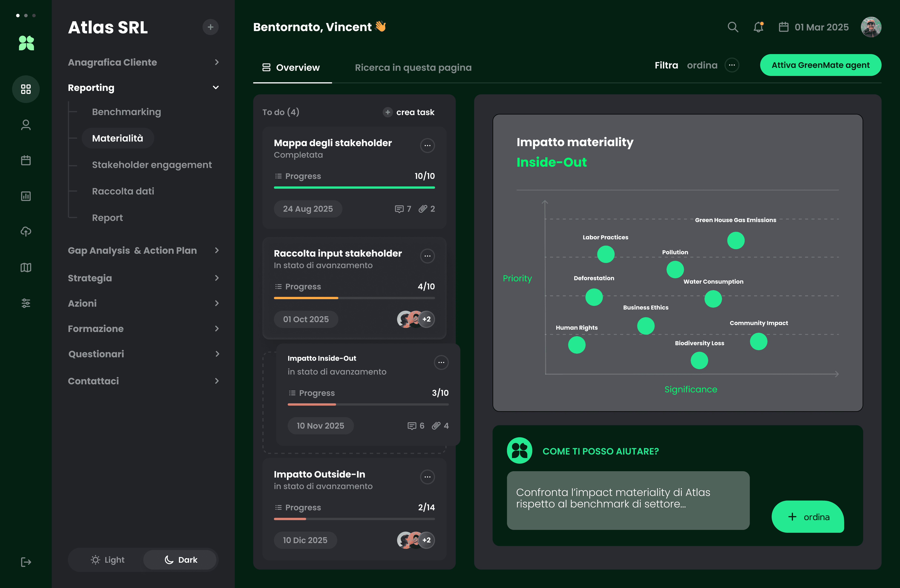Switch to the Ricerca in questa pagina tab

(x=413, y=67)
